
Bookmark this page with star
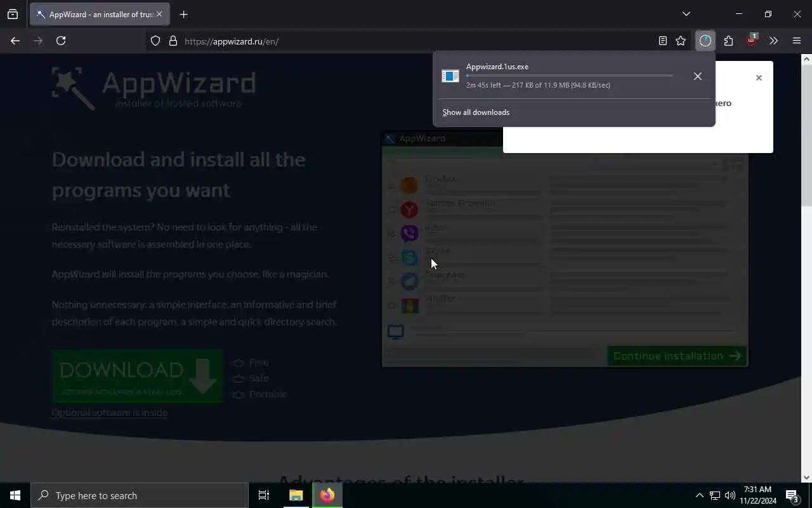pos(681,41)
